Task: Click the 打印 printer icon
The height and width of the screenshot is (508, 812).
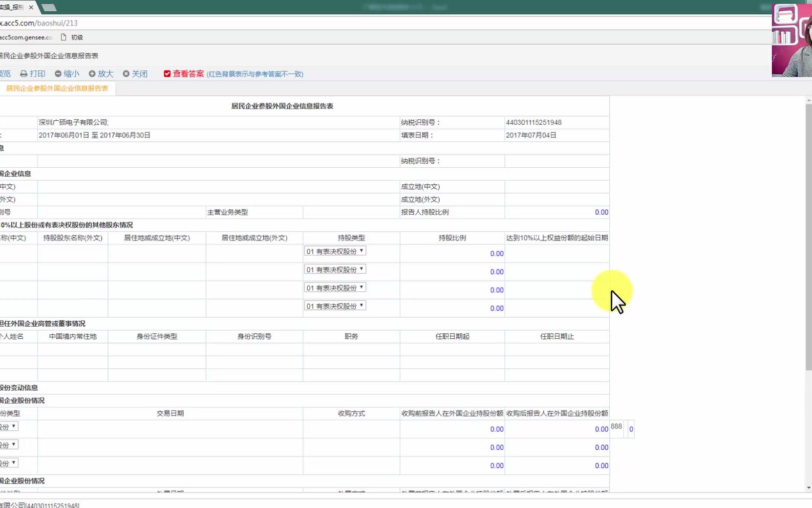Action: [24, 74]
